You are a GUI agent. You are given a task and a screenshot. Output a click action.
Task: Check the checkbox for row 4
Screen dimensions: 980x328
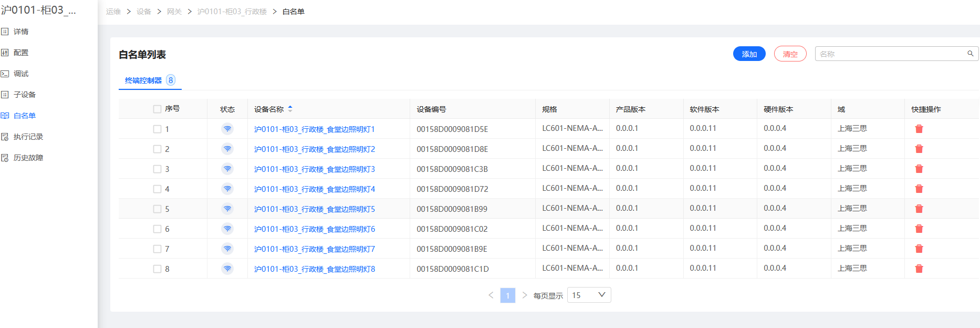coord(157,189)
